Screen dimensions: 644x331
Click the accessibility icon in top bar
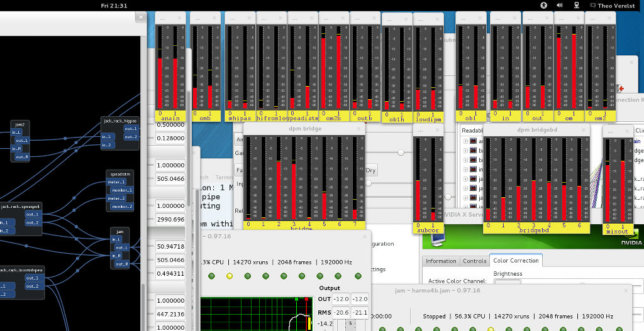[544, 5]
